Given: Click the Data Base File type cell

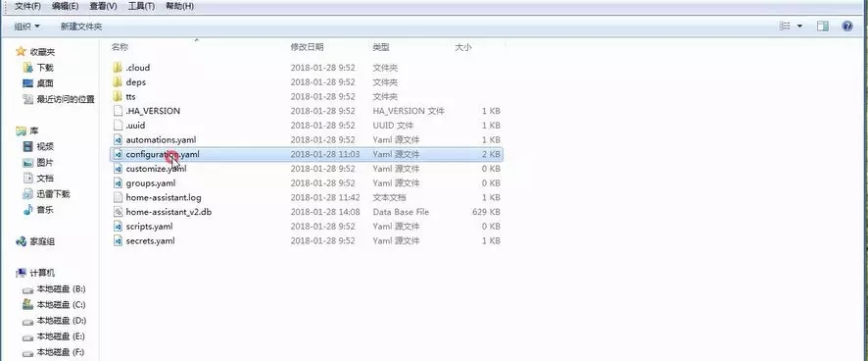Looking at the screenshot, I should [x=401, y=212].
